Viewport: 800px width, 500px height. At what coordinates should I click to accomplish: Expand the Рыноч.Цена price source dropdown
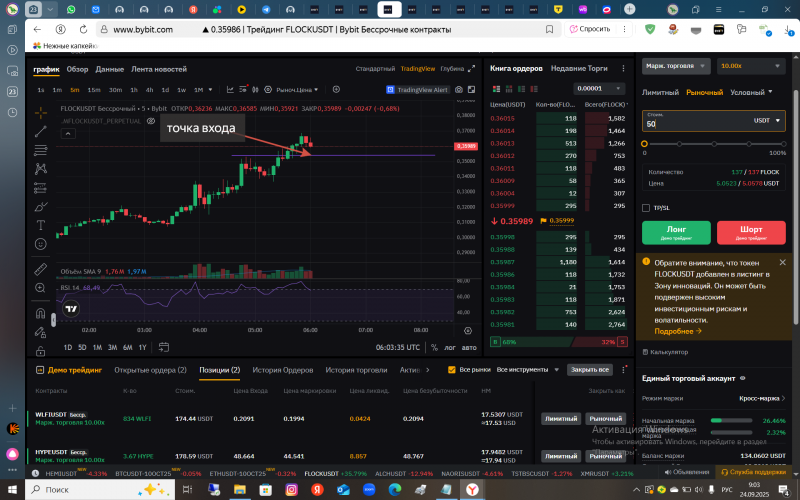tap(297, 89)
